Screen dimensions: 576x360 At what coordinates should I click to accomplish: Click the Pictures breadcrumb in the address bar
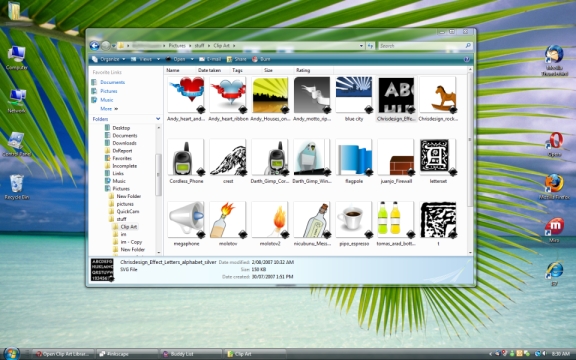[177, 46]
